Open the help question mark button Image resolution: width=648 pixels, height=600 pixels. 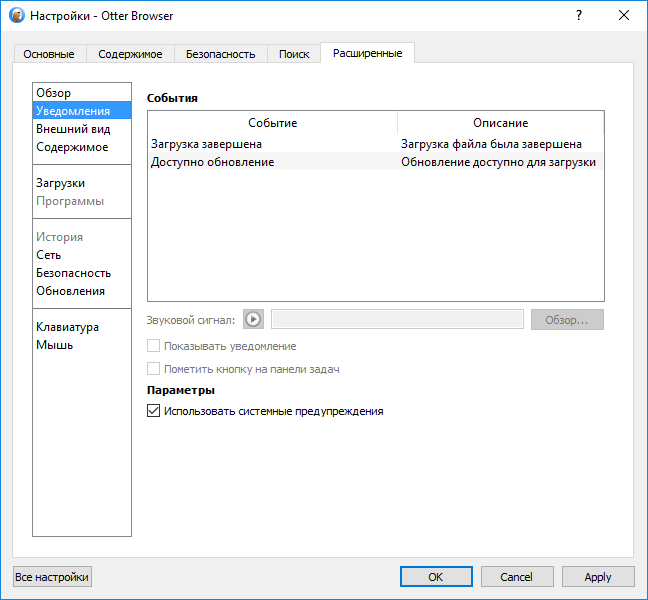579,16
